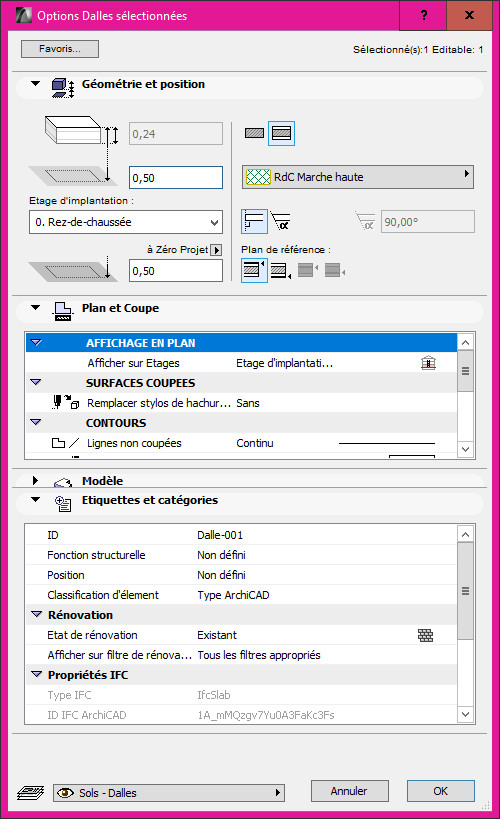Screen dimensions: 500x819
Task: Click the ID value Dalle-001
Action: (x=220, y=535)
